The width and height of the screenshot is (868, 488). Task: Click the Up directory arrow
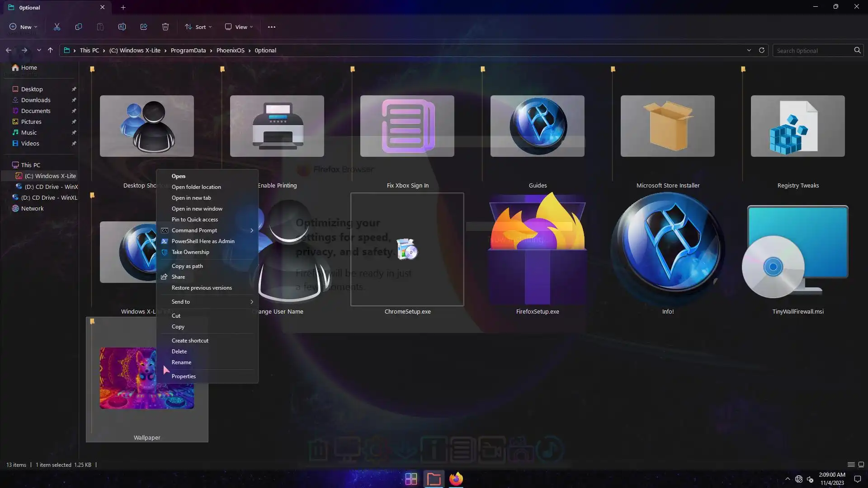pyautogui.click(x=50, y=50)
